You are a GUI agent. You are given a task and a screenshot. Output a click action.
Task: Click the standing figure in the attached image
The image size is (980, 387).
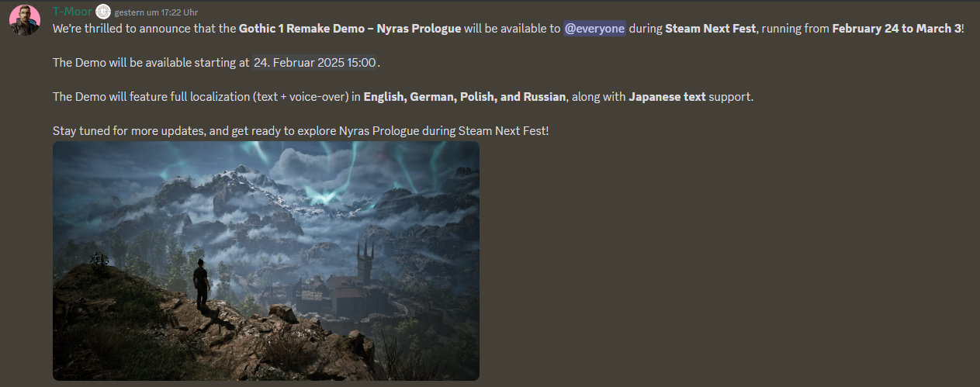point(200,285)
